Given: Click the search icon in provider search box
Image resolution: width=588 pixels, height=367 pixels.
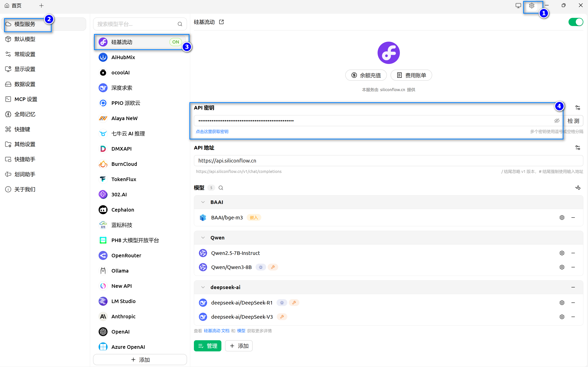Looking at the screenshot, I should 180,24.
